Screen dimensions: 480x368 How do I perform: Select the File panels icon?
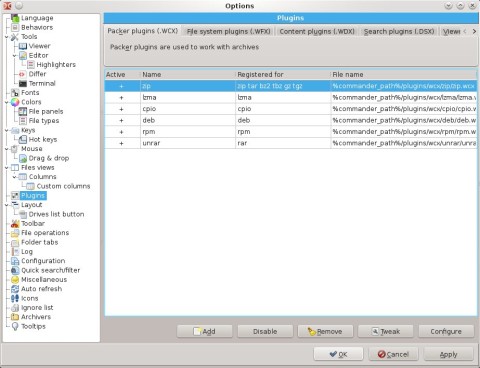point(23,111)
